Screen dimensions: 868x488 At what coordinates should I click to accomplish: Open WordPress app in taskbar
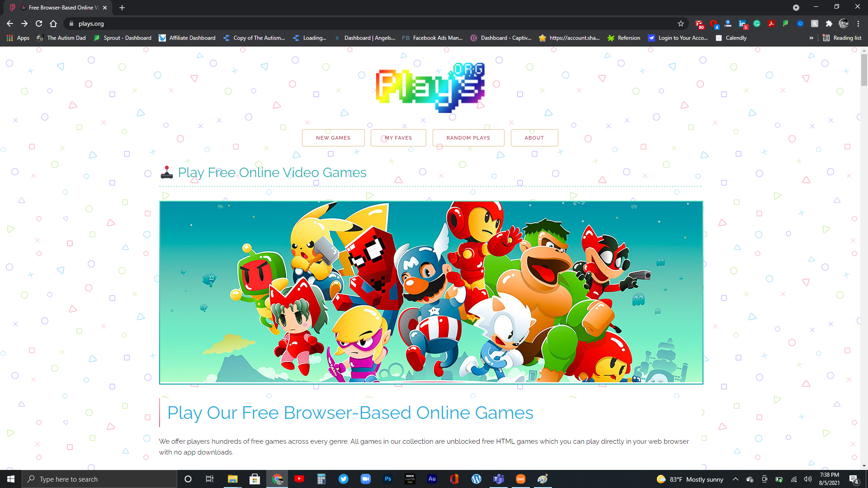[476, 479]
